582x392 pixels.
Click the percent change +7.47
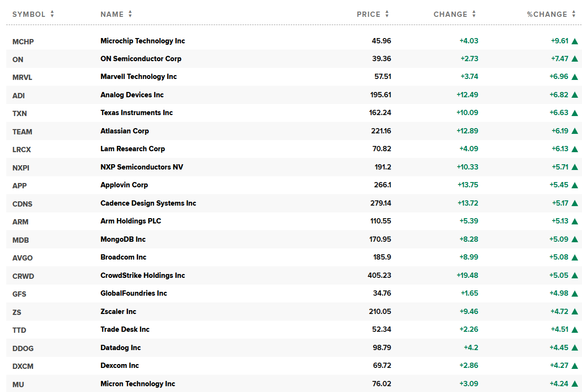click(560, 59)
